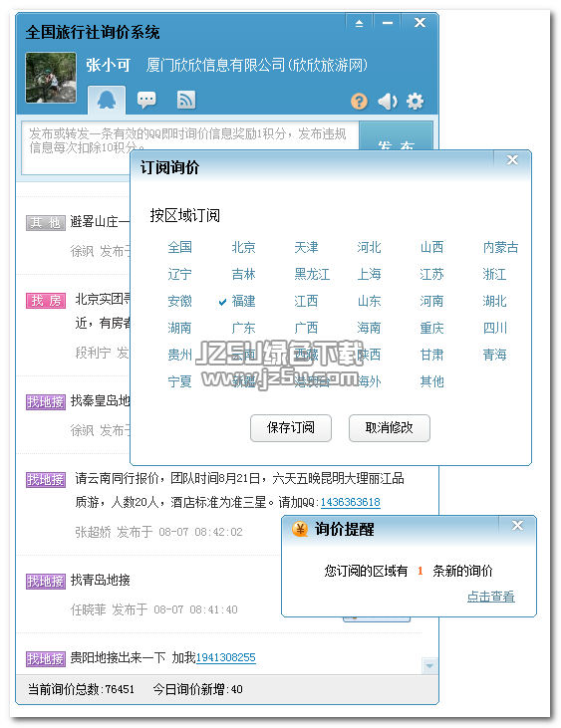The image size is (561, 728).
Task: Click title bar pin-up arrow button
Action: (x=359, y=23)
